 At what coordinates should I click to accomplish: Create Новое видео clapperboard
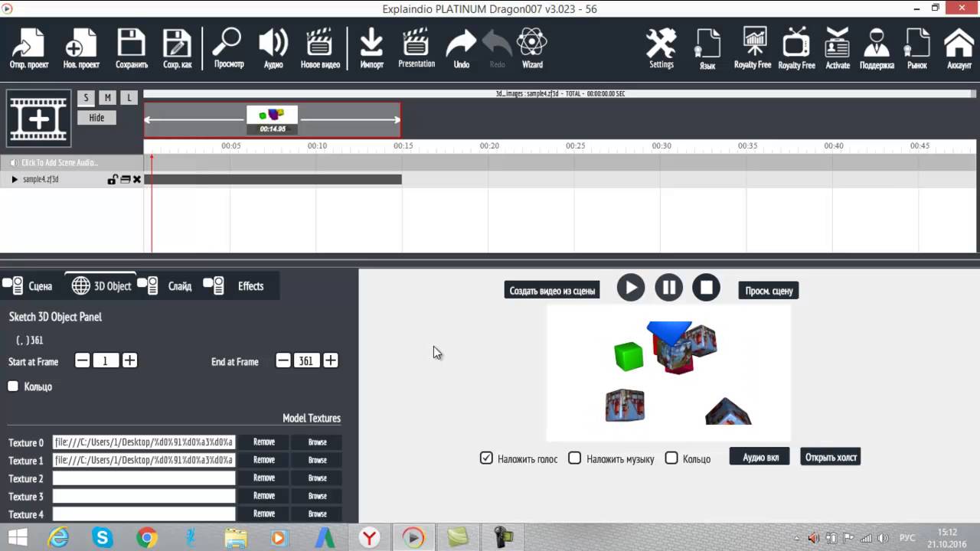[x=320, y=48]
